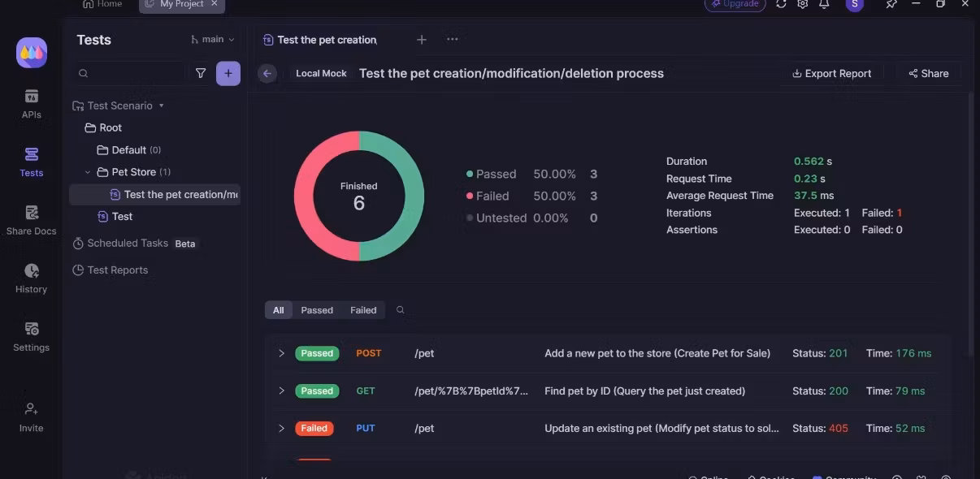
Task: Click the refresh icon in the top bar
Action: tap(781, 4)
